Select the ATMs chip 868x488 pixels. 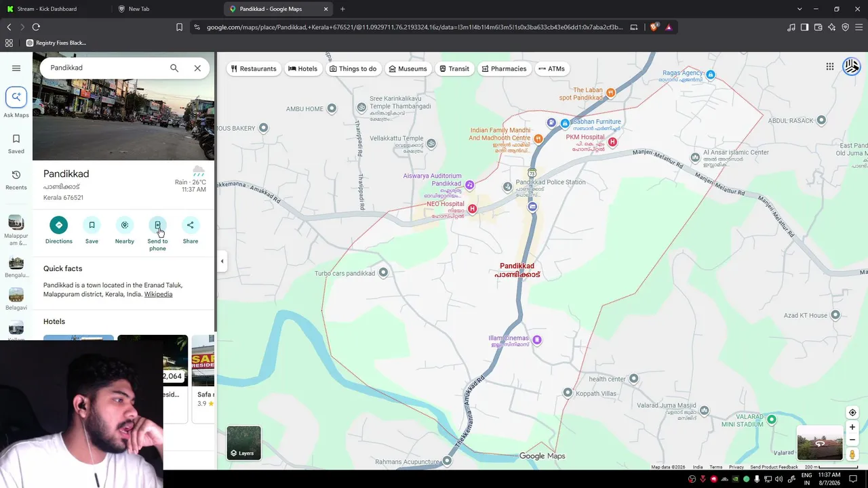point(551,68)
